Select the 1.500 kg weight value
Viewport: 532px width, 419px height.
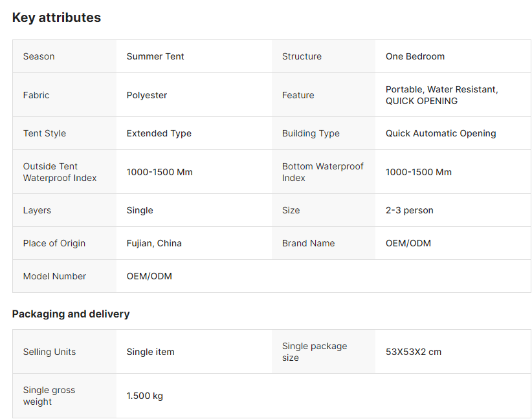pyautogui.click(x=145, y=396)
